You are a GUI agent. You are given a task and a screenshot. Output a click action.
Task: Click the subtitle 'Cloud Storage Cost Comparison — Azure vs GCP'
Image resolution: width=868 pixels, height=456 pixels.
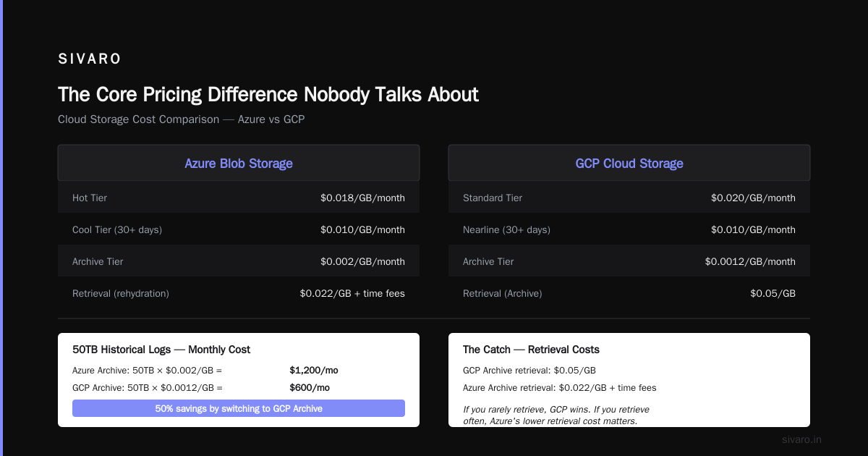tap(181, 119)
